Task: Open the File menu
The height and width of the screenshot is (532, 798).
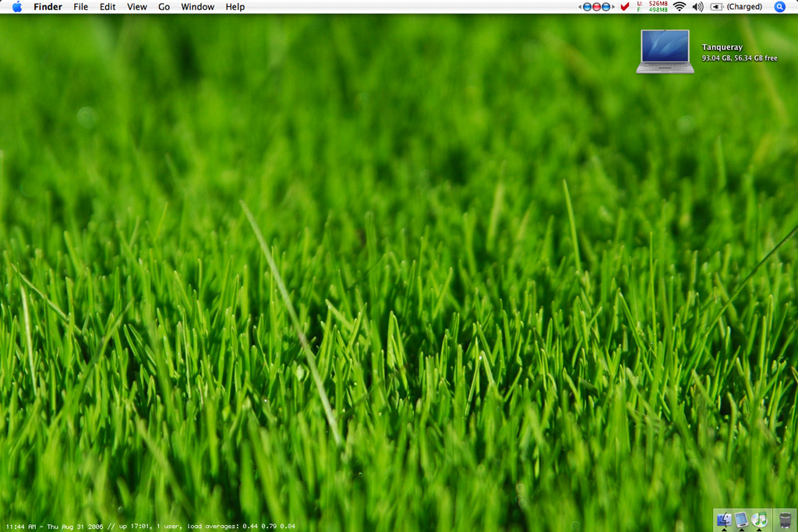Action: [x=80, y=6]
